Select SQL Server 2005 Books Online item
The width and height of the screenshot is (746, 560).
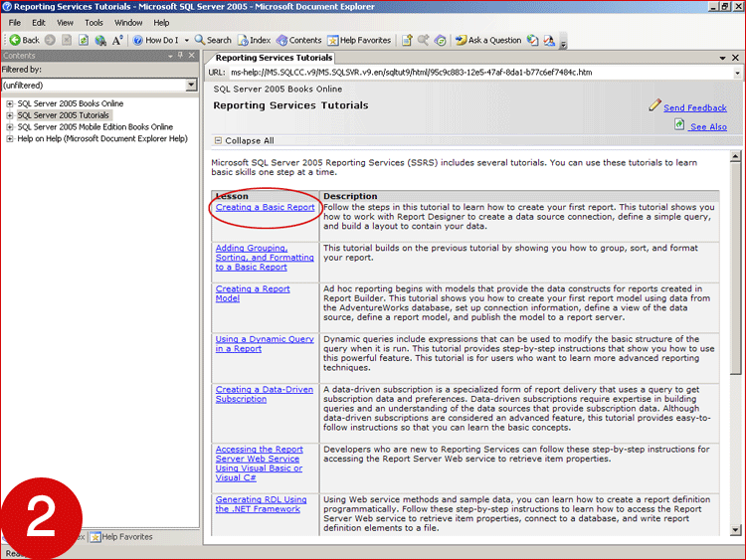71,103
